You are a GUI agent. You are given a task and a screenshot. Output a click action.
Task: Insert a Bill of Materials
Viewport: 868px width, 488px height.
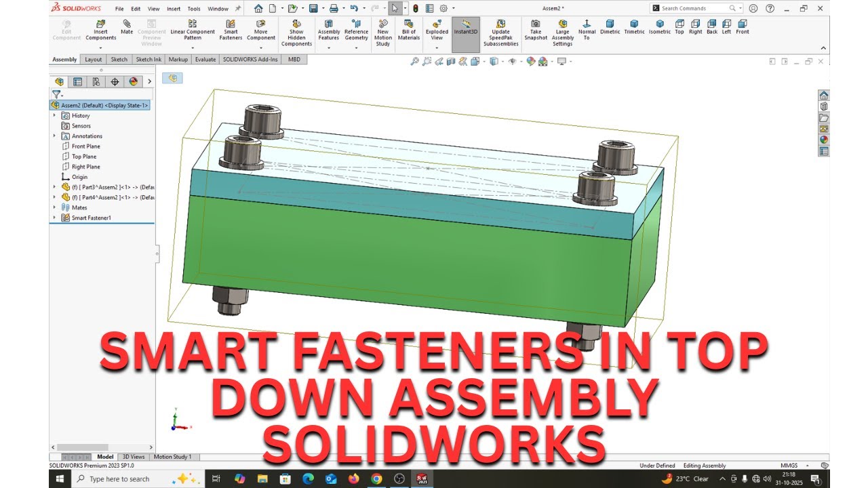(409, 30)
